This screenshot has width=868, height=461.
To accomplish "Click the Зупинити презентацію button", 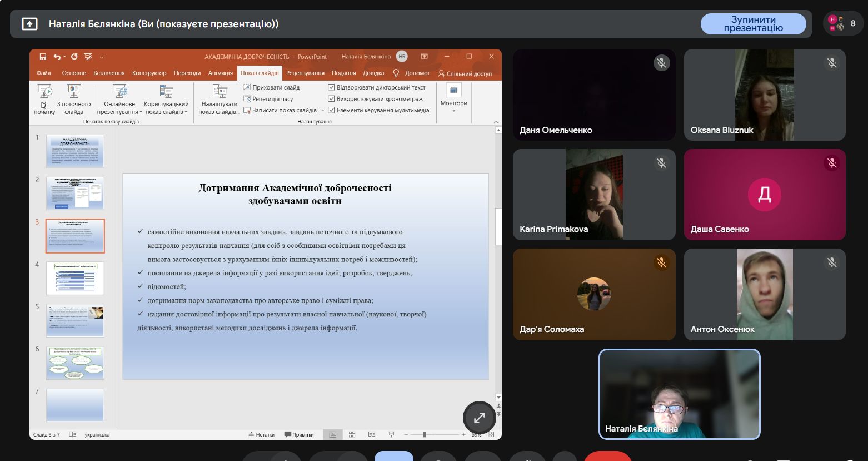I will pyautogui.click(x=753, y=24).
